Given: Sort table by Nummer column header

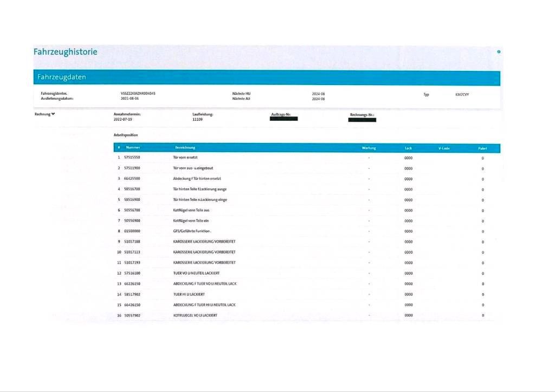Looking at the screenshot, I should 133,147.
